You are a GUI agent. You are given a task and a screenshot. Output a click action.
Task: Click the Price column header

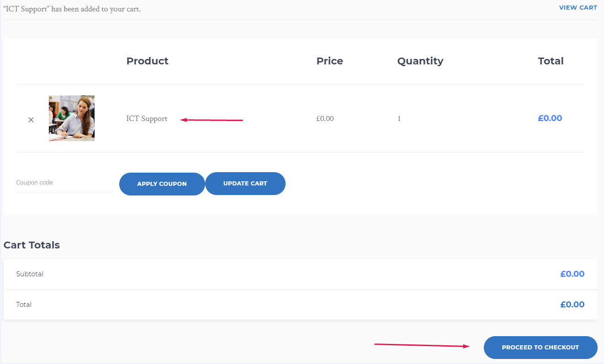coord(329,61)
